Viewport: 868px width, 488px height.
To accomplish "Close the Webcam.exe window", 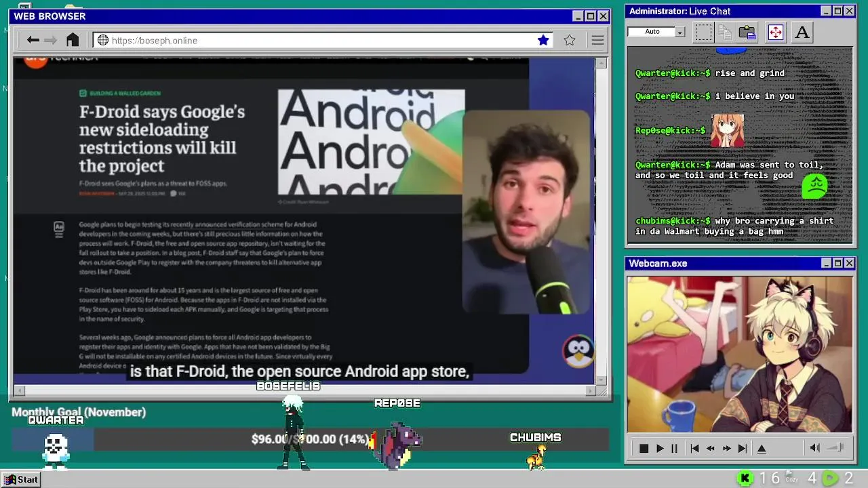I will 849,263.
